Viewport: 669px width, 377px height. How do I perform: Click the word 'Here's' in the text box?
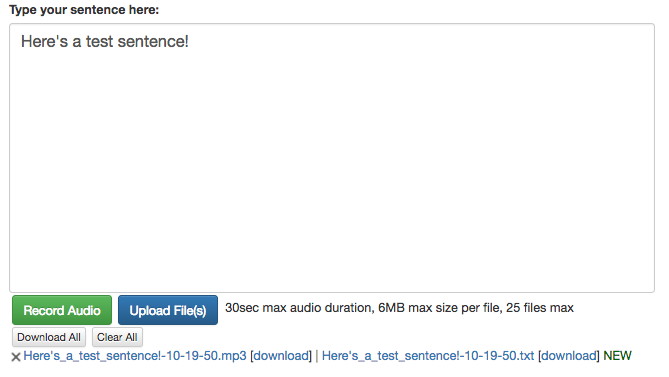44,42
